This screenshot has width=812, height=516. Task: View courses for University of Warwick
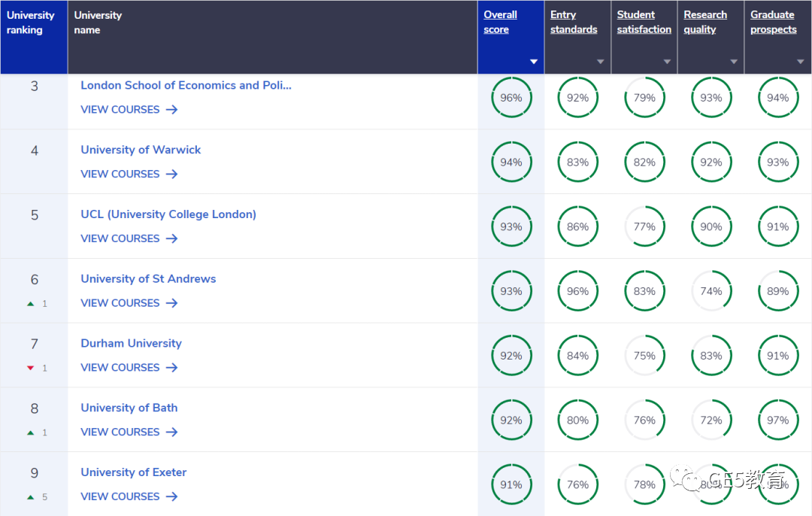[129, 174]
